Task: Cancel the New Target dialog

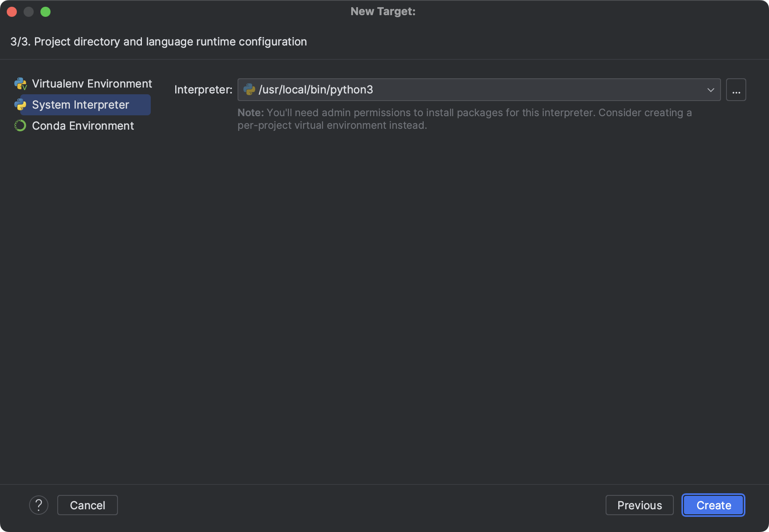Action: pos(87,505)
